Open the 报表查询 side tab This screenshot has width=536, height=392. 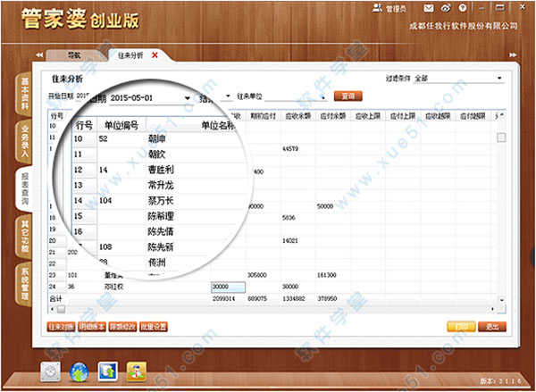pyautogui.click(x=25, y=188)
